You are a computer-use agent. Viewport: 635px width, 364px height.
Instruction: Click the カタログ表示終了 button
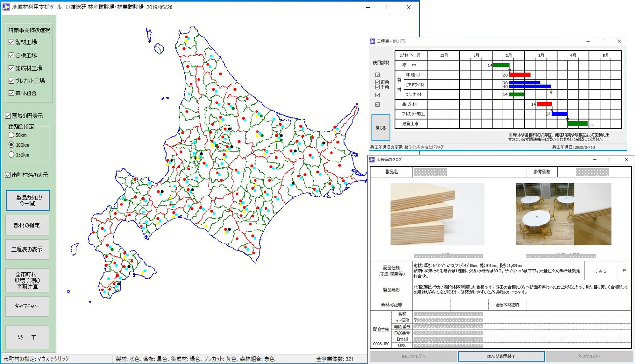tap(501, 356)
